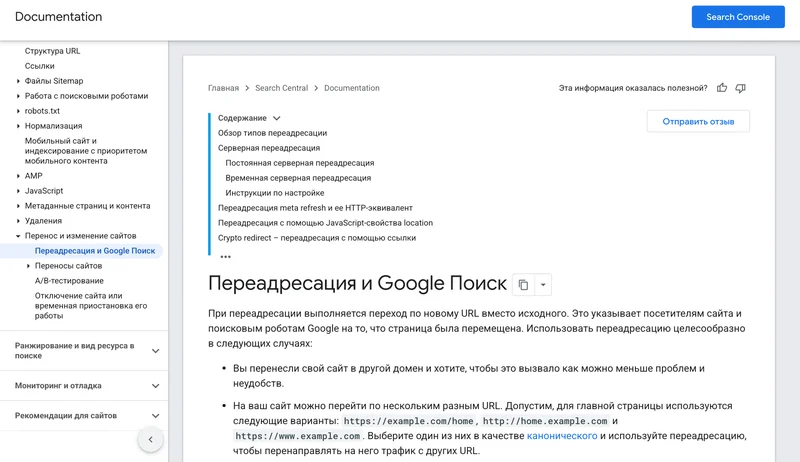The image size is (800, 462).
Task: Expand the AMP section arrow
Action: [x=18, y=176]
